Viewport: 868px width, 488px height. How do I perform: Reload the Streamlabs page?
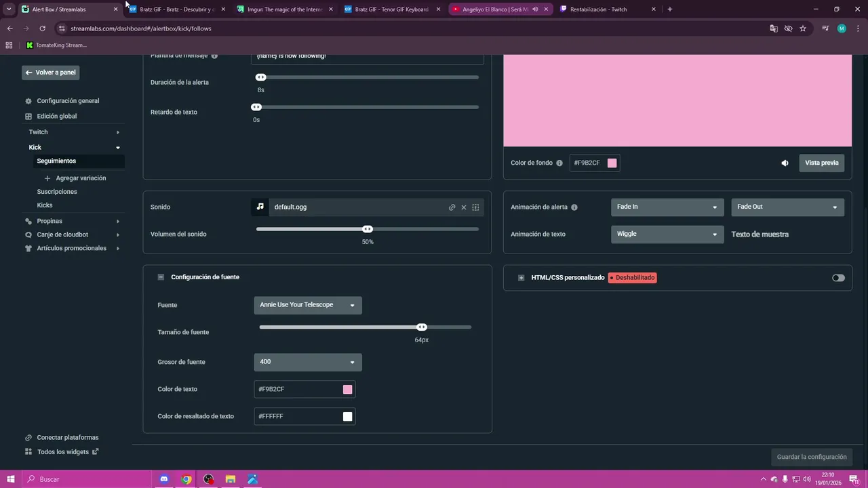tap(42, 28)
